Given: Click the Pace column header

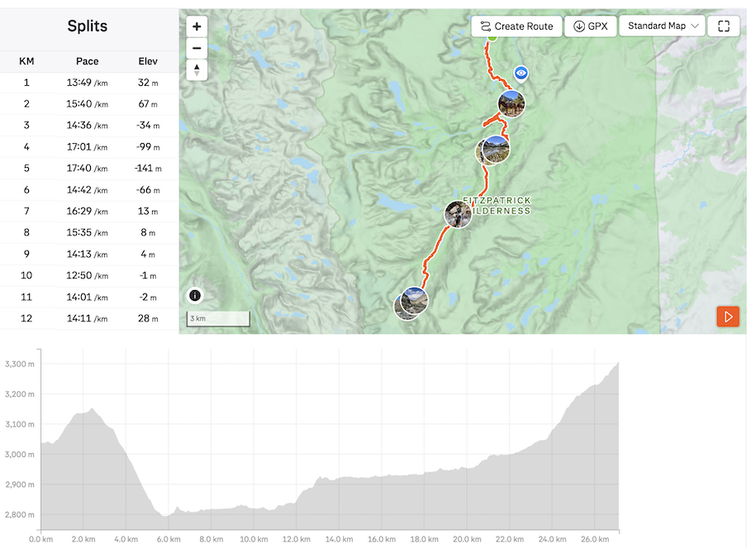Looking at the screenshot, I should coord(87,61).
